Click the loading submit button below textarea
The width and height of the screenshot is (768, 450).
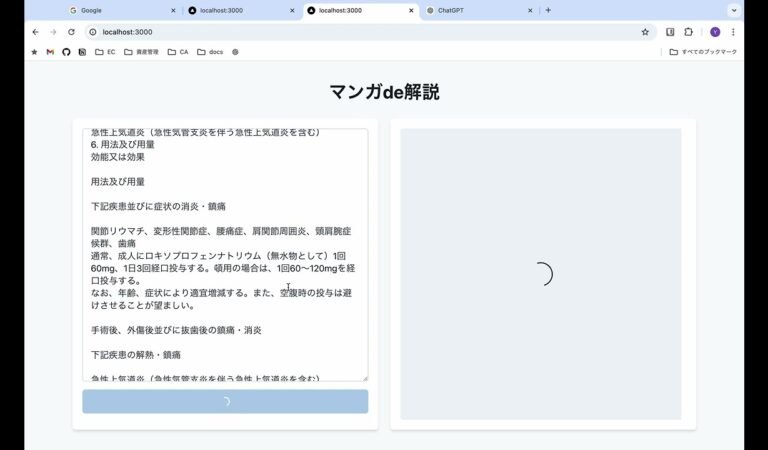coord(225,402)
